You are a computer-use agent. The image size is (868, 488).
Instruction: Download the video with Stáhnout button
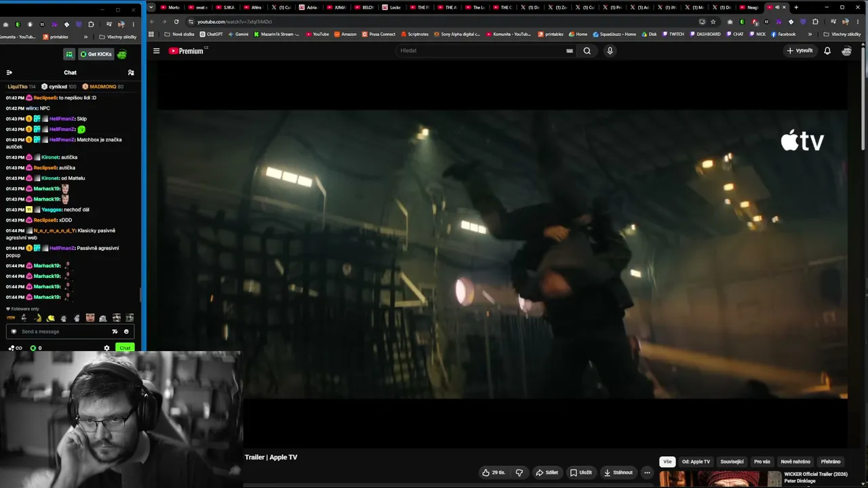[618, 472]
